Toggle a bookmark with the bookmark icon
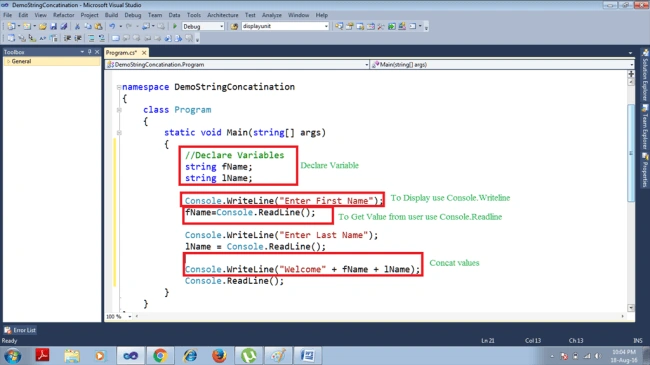The width and height of the screenshot is (650, 365). click(x=116, y=38)
